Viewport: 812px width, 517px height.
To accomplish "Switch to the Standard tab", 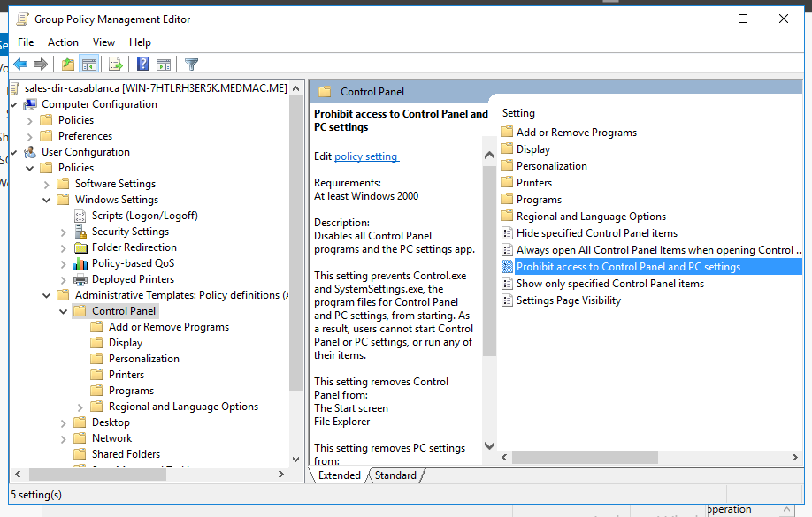I will tap(395, 475).
